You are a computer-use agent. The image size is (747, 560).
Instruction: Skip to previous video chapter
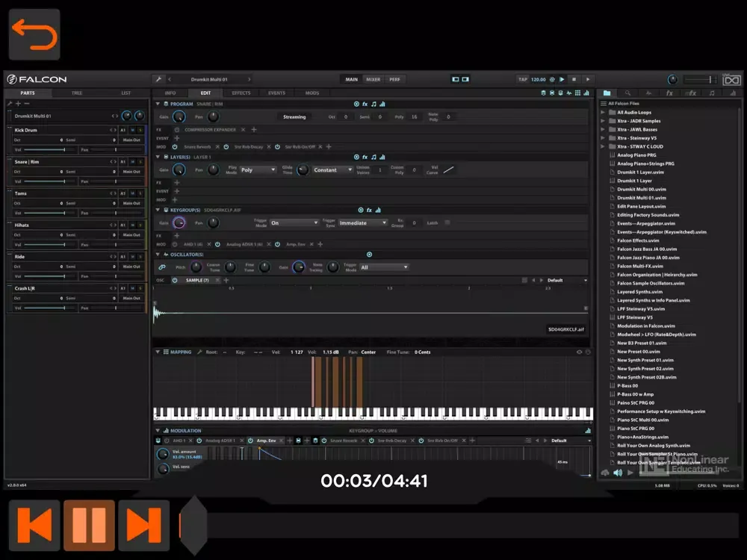coord(34,525)
